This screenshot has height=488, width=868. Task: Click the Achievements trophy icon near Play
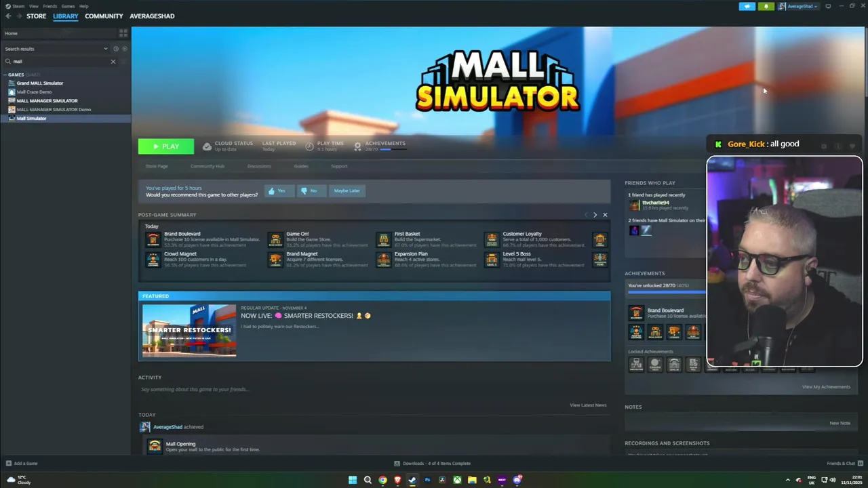coord(357,146)
